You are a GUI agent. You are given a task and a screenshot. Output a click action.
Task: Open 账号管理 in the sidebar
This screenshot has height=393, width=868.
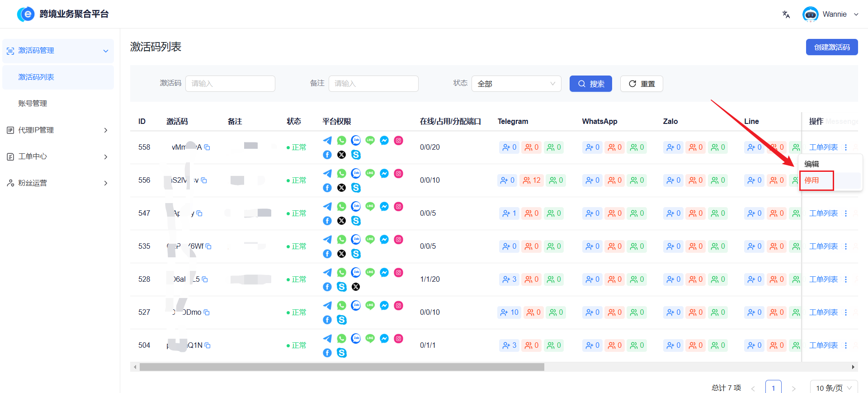click(33, 104)
